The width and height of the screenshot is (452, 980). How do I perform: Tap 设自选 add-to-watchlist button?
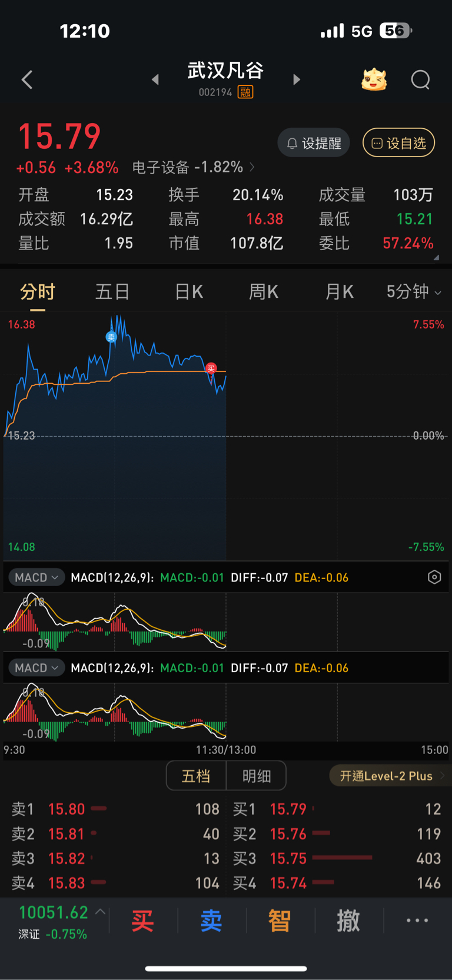(399, 143)
